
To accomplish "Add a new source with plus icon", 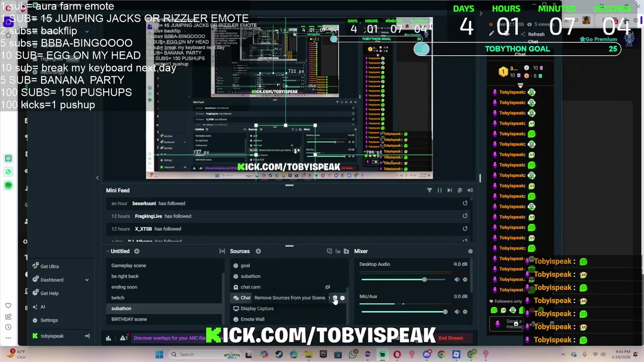I will coord(258,251).
